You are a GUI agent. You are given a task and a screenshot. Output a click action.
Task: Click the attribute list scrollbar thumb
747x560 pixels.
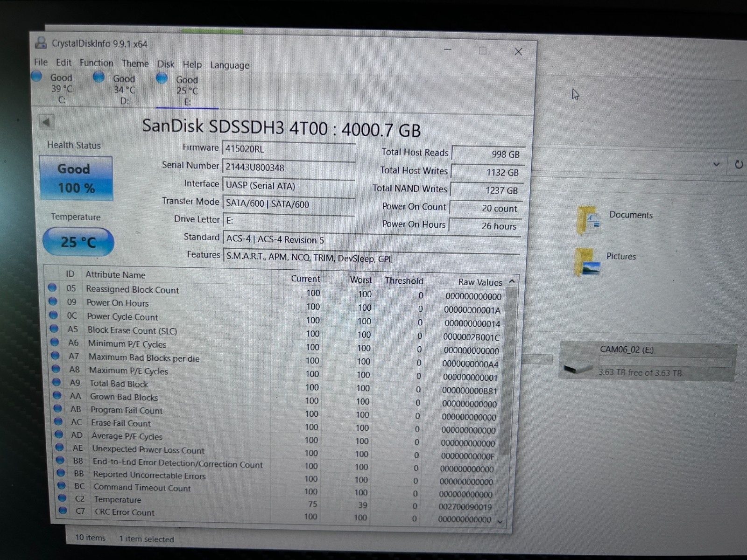coord(507,371)
